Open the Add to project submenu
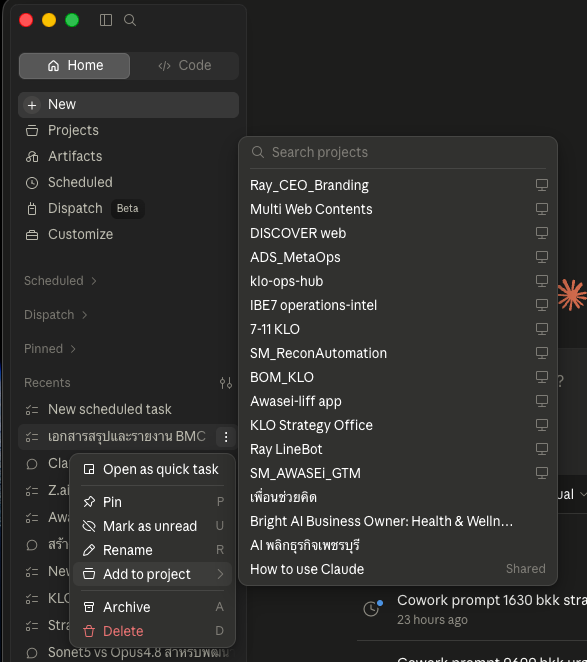The height and width of the screenshot is (662, 587). 152,575
